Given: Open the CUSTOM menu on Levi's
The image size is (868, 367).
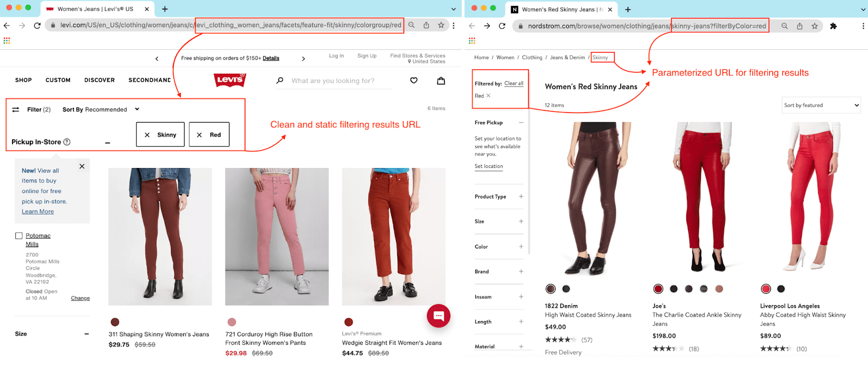Looking at the screenshot, I should coord(58,80).
